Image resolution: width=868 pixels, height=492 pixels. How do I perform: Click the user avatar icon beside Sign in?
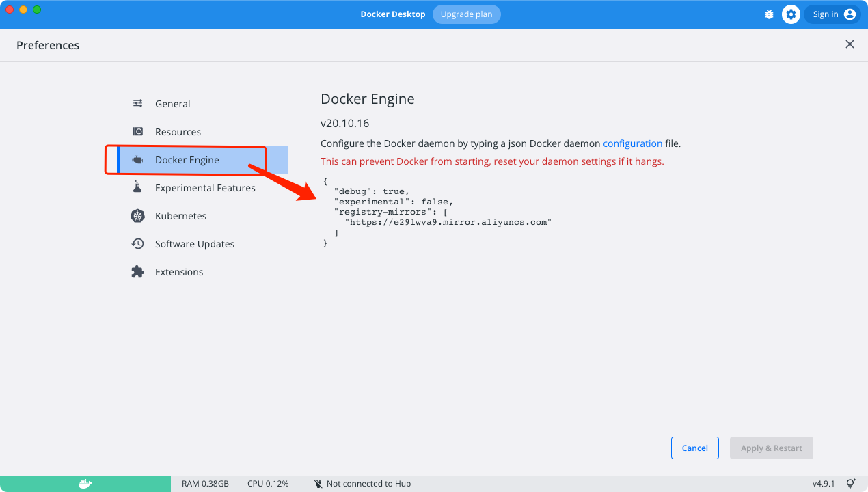click(850, 14)
